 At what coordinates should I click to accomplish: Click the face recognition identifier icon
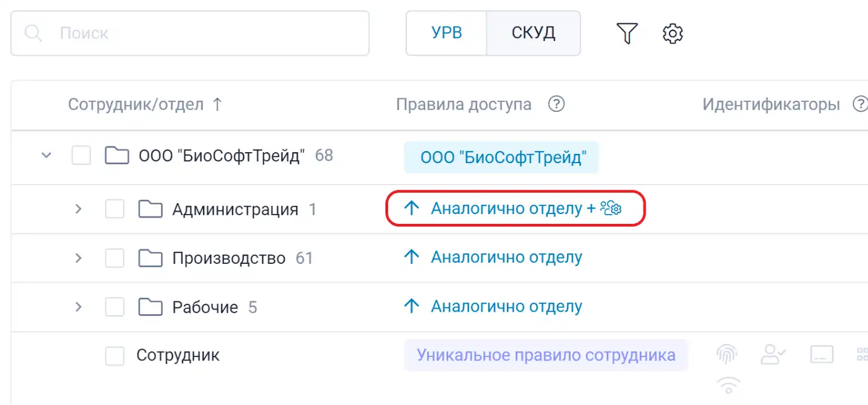pyautogui.click(x=774, y=355)
